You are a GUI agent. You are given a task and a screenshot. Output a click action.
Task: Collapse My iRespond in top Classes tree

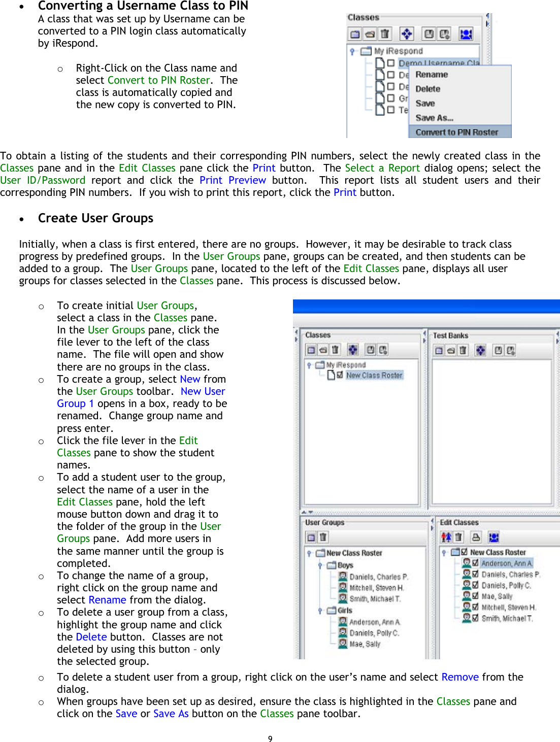(x=352, y=51)
